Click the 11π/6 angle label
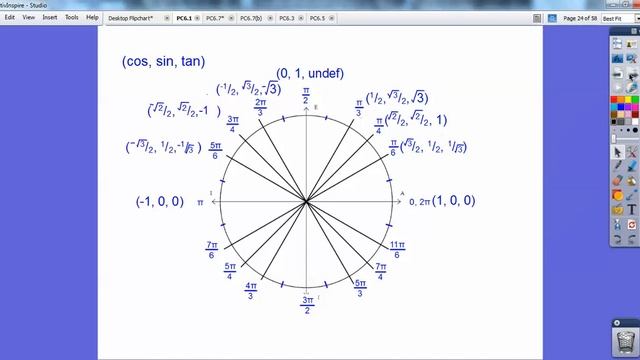640x360 pixels. 397,250
